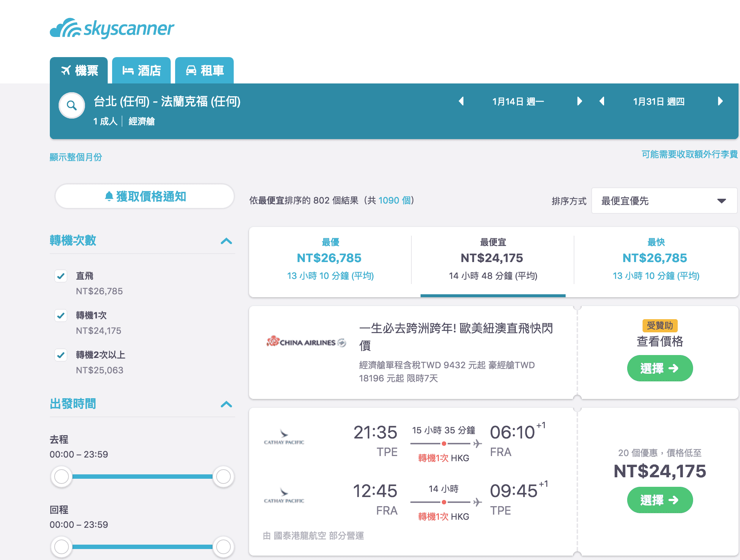Image resolution: width=740 pixels, height=560 pixels.
Task: Click the China Airlines logo
Action: [306, 342]
